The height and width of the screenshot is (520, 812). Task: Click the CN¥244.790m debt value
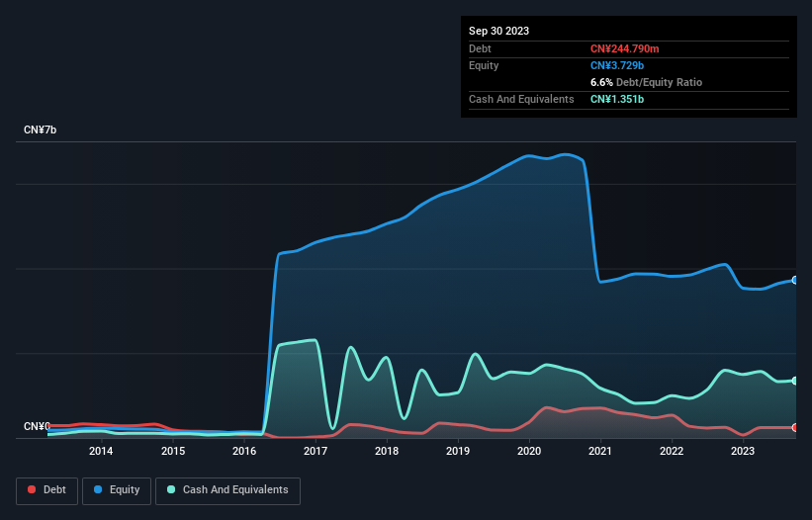point(624,48)
